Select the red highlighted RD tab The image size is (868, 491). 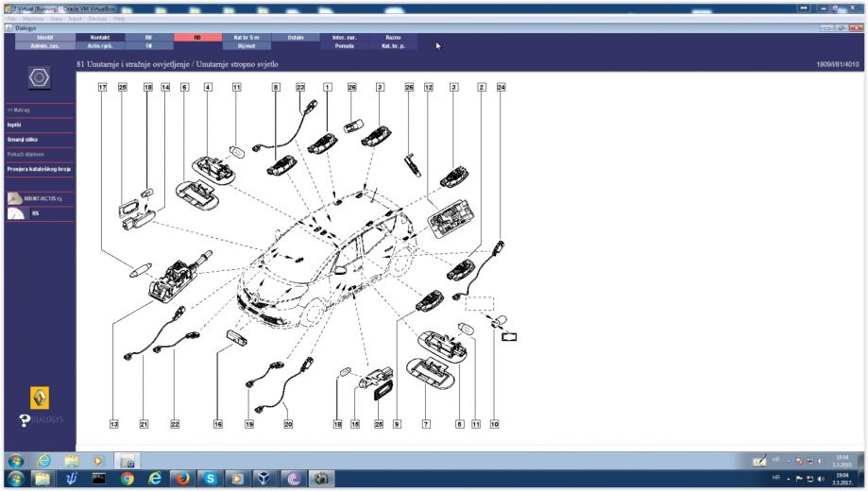(x=197, y=37)
